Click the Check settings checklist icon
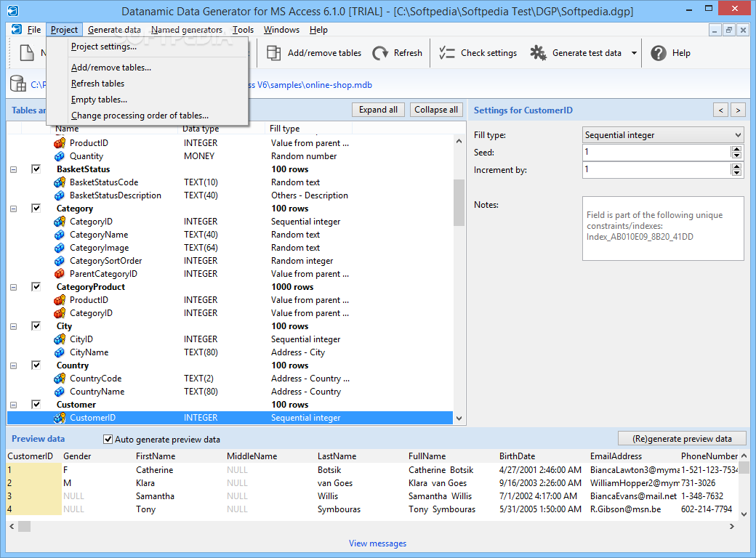The height and width of the screenshot is (558, 756). click(x=447, y=53)
